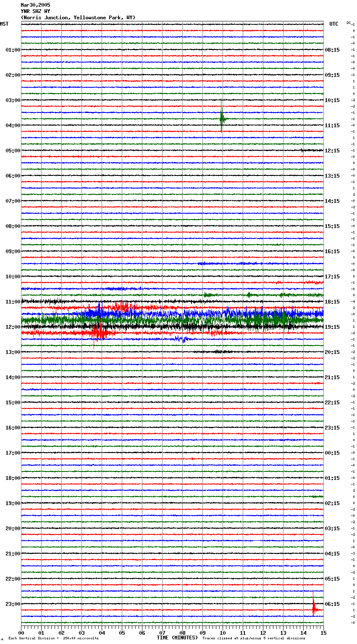Click the 23:15 UTC time label
This screenshot has width=357, height=644.
coord(332,428)
